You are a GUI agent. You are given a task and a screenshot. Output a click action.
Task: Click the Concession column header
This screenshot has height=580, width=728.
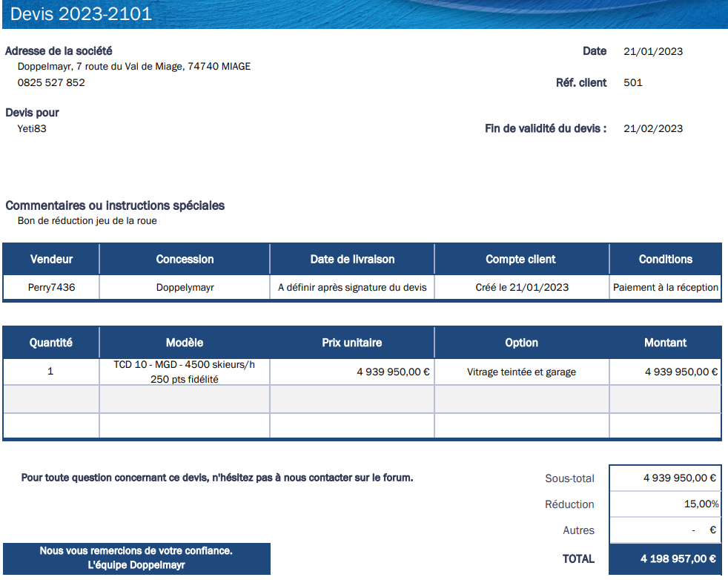click(x=185, y=259)
